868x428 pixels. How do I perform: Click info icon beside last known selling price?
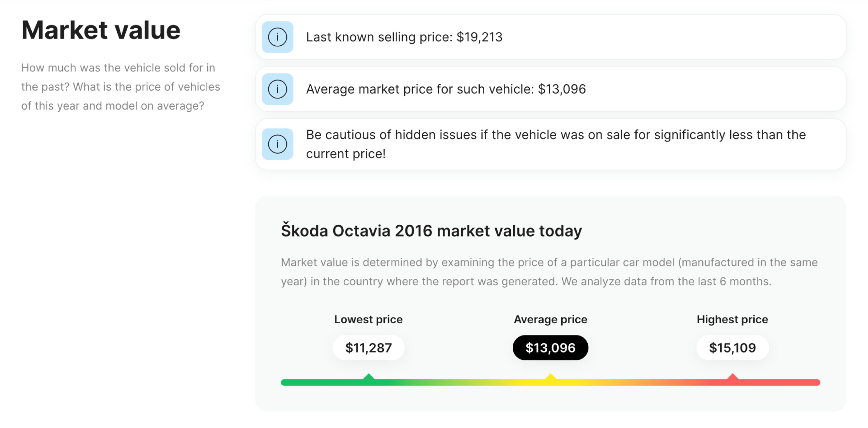pyautogui.click(x=277, y=37)
